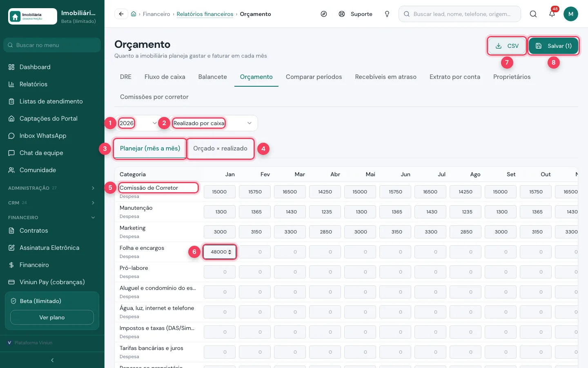
Task: Open Listas de atendimento
Action: point(52,101)
